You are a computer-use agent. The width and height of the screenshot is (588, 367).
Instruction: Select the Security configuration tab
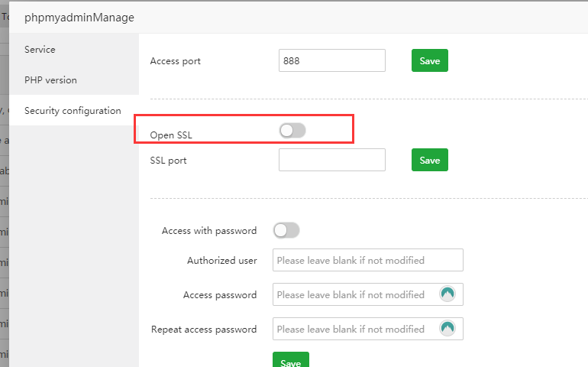tap(73, 111)
